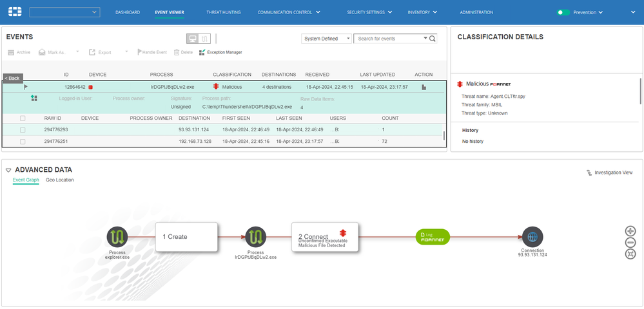The image size is (644, 309).
Task: Sort by the Last Updated column header
Action: (x=378, y=75)
